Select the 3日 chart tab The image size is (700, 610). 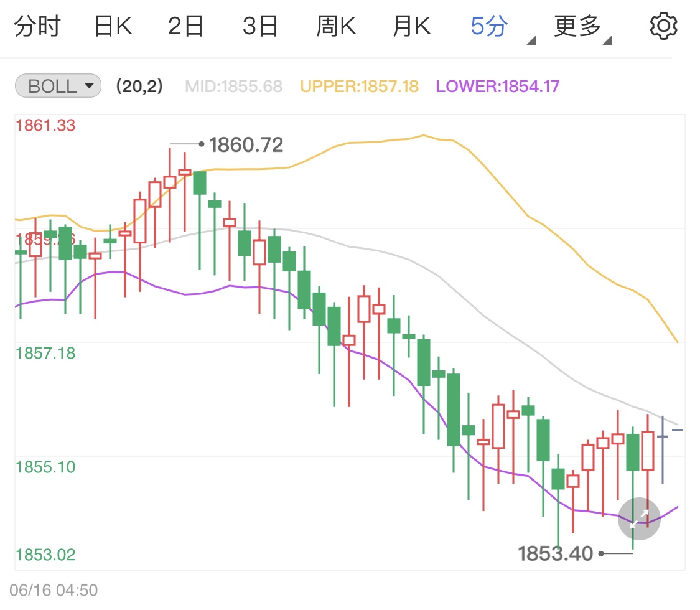260,26
